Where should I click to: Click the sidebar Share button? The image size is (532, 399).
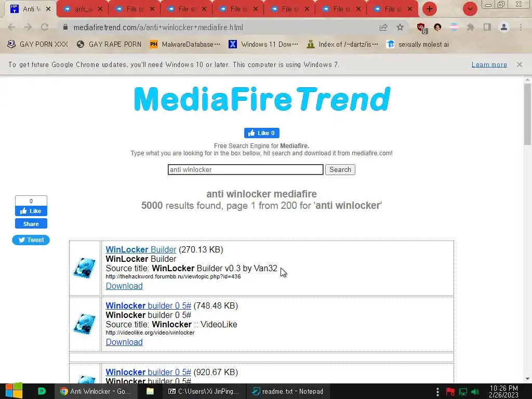[31, 223]
